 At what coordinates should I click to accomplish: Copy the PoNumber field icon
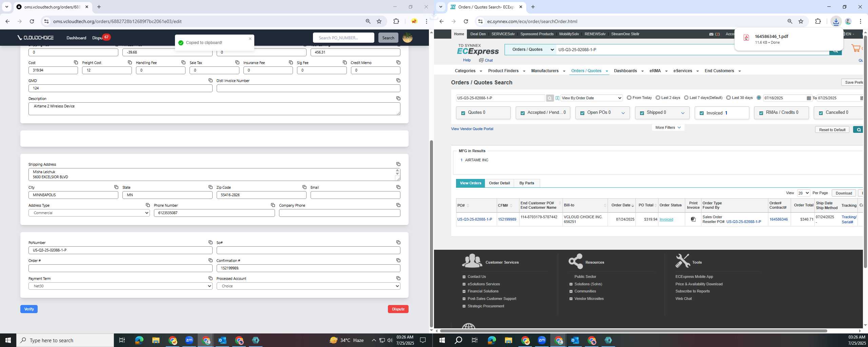tap(210, 242)
